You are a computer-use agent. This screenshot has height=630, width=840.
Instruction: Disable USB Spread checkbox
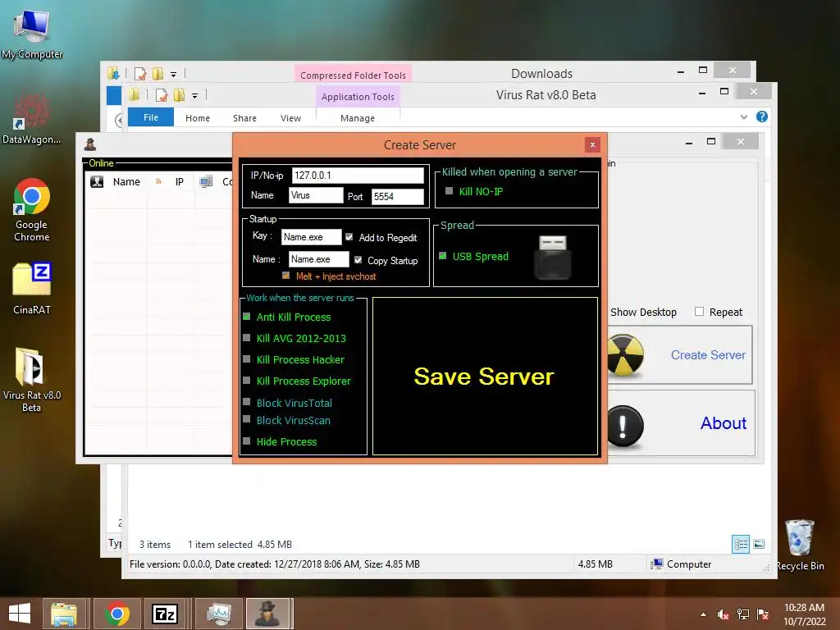click(x=443, y=256)
